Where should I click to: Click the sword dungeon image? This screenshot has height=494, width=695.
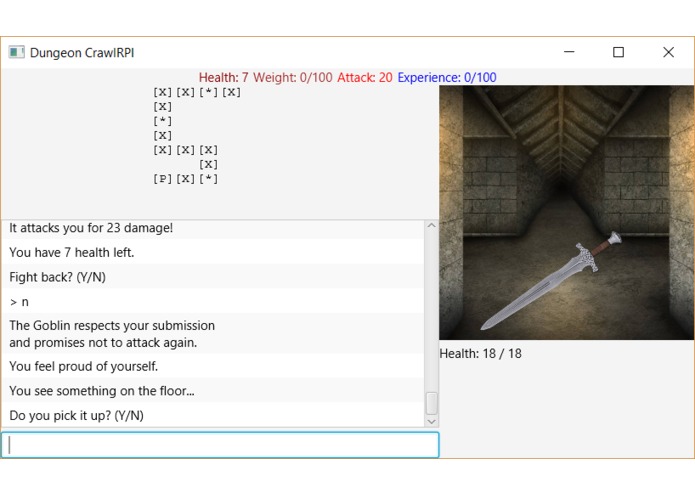click(566, 213)
